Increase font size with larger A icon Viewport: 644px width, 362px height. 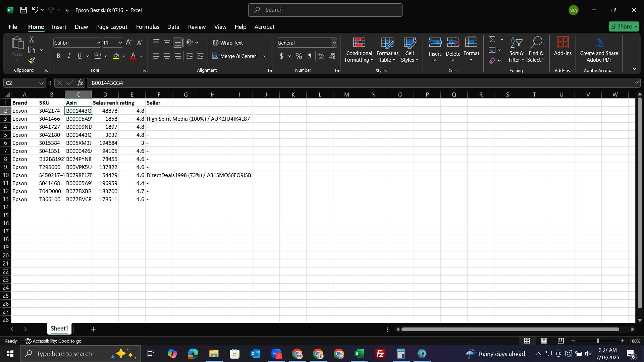[x=129, y=42]
